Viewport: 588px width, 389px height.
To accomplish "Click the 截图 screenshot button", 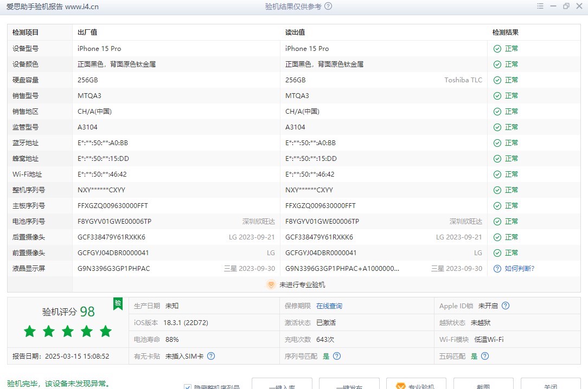I will (x=483, y=384).
